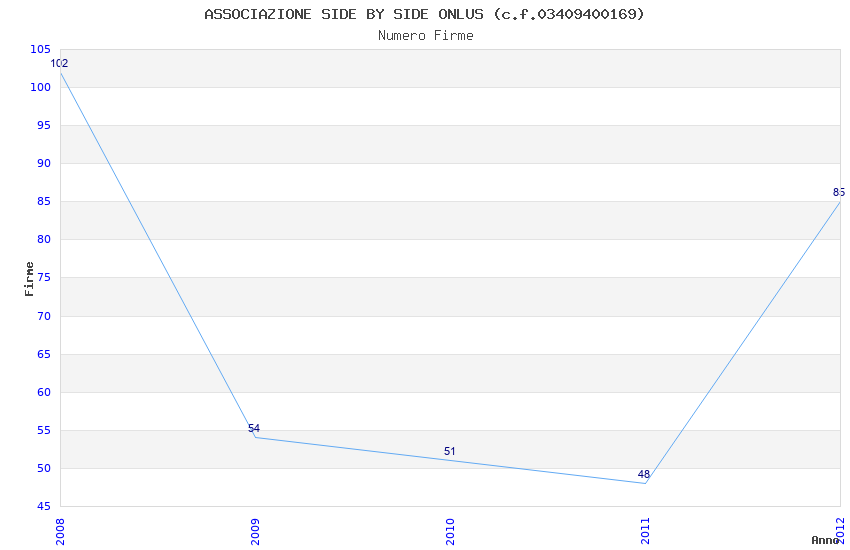Click the x-axis year label '2011'
The width and height of the screenshot is (850, 550).
pos(645,531)
